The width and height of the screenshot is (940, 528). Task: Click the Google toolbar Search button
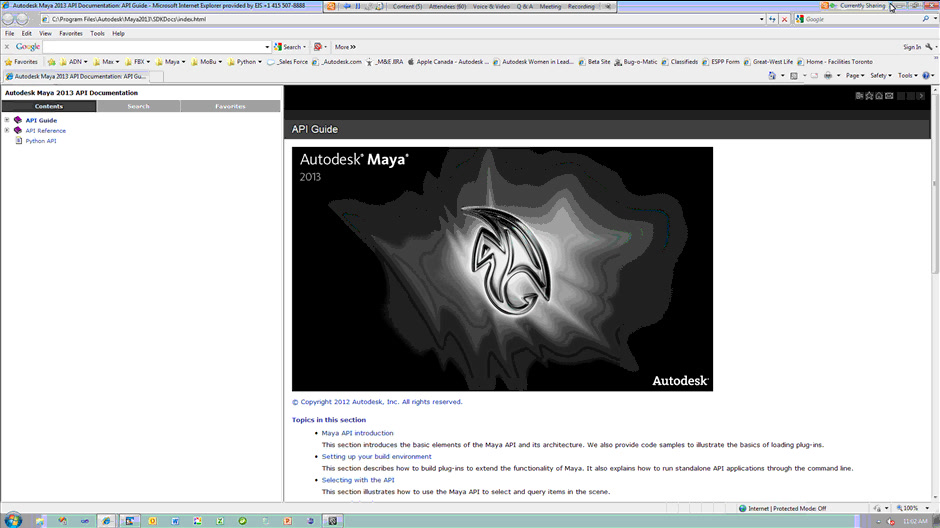[290, 47]
